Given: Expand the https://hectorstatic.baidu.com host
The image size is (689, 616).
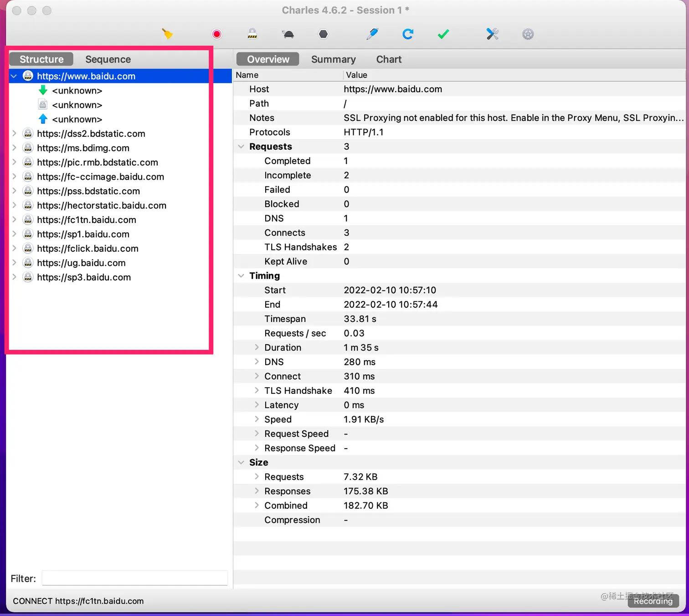Looking at the screenshot, I should [14, 205].
